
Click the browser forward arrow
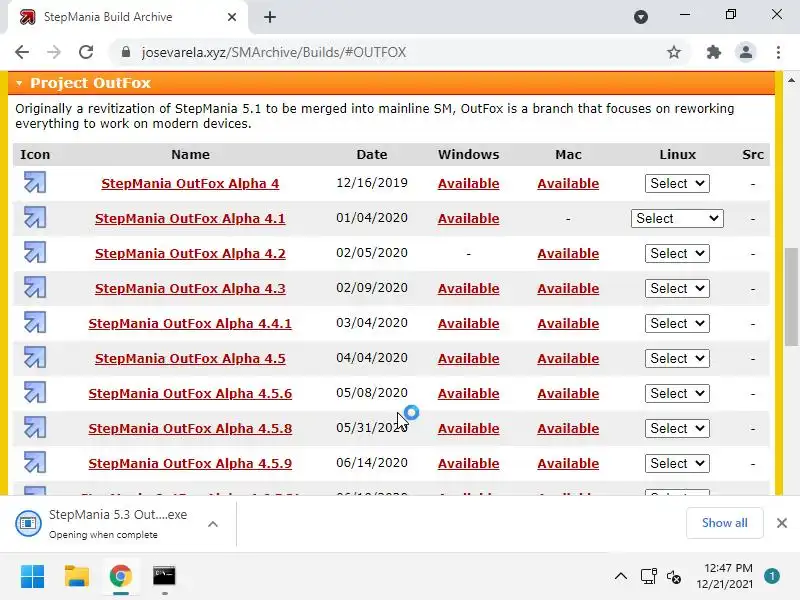pyautogui.click(x=54, y=52)
